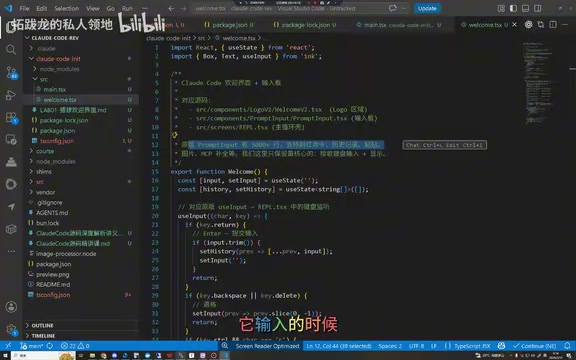Open AGENTS.md in explorer

point(52,213)
